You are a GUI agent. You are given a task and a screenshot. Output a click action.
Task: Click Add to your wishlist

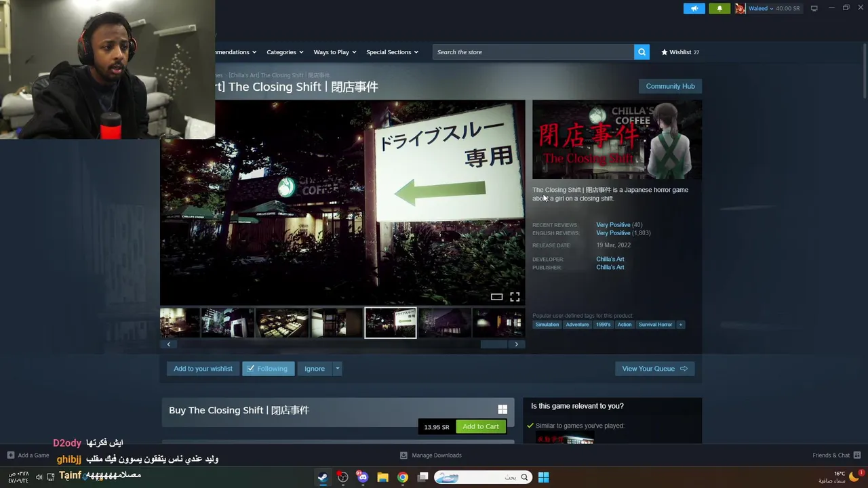pos(203,369)
